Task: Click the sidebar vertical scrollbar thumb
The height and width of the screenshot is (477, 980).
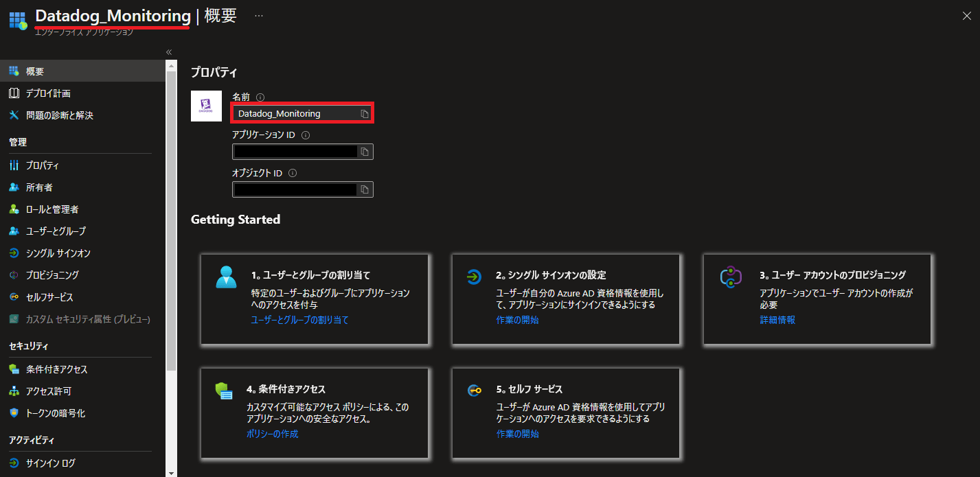Action: click(x=172, y=220)
